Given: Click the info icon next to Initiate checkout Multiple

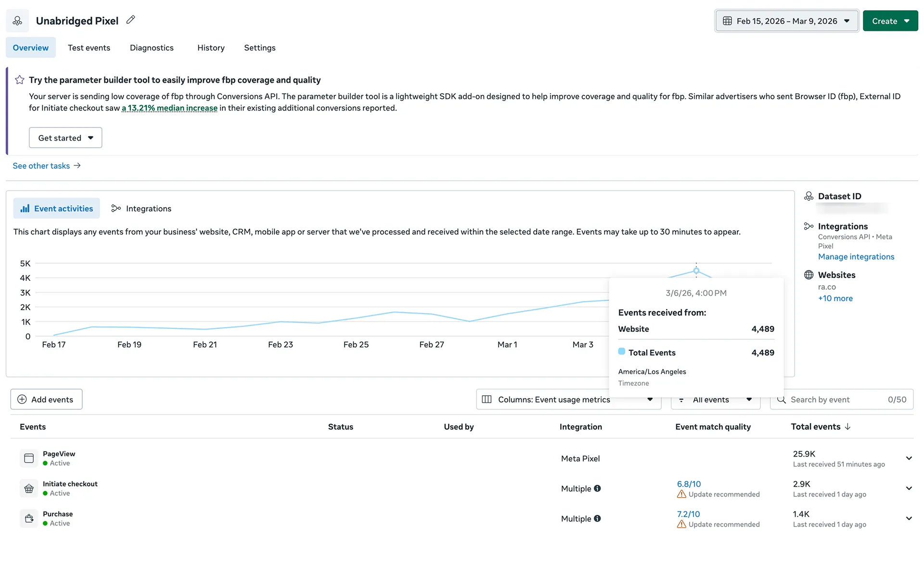Looking at the screenshot, I should (x=597, y=488).
